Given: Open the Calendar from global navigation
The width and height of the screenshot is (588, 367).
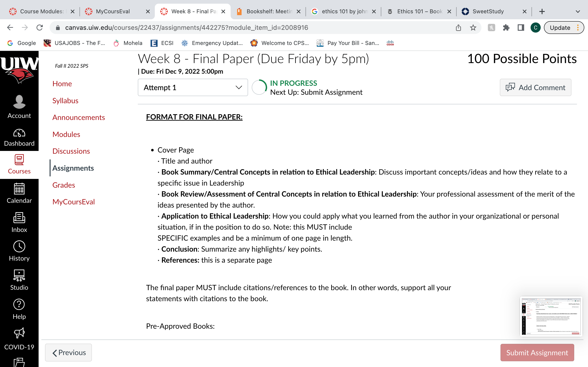Looking at the screenshot, I should tap(19, 193).
